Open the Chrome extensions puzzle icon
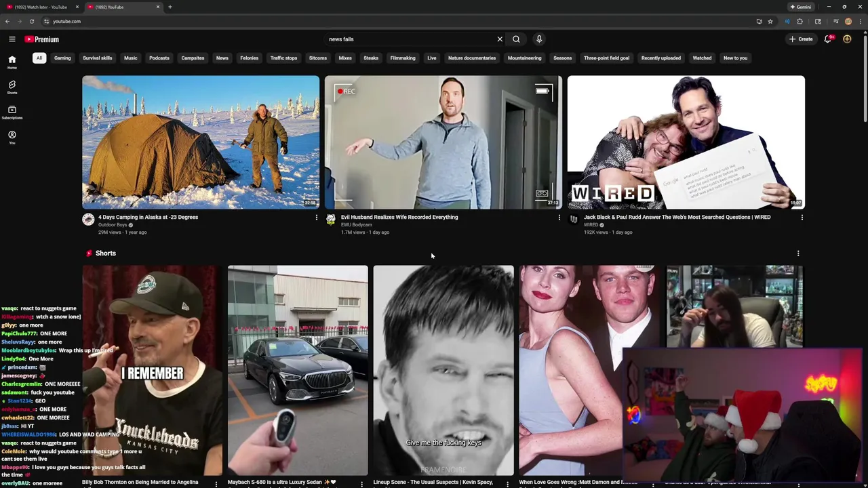This screenshot has height=488, width=868. [x=800, y=21]
